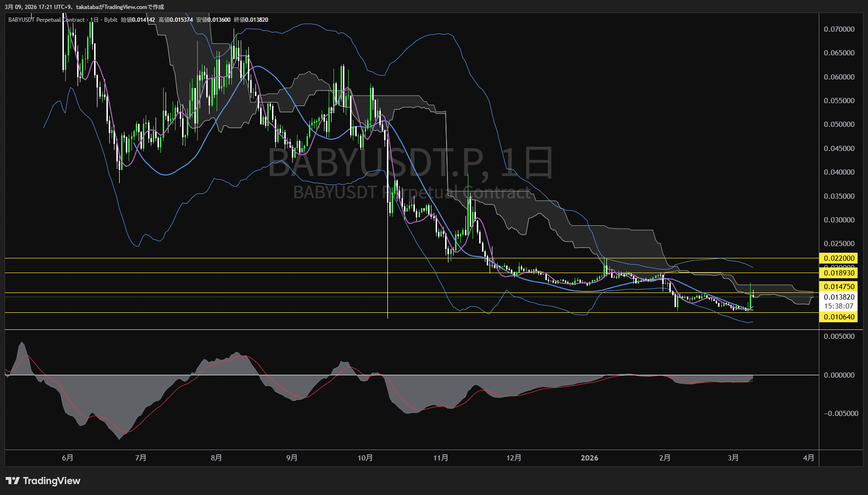Screen dimensions: 868x495
Task: Click the 6月 label on time axis
Action: (x=68, y=458)
